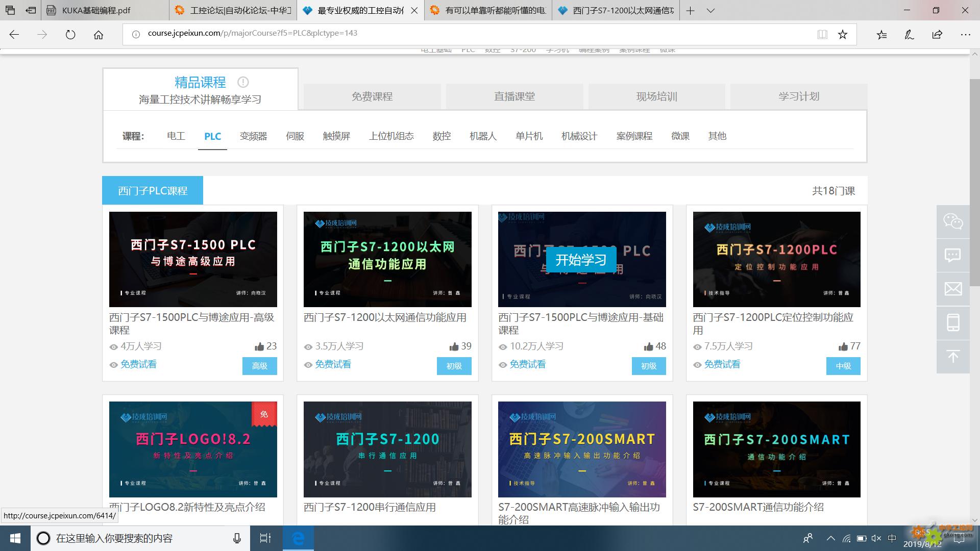Click the browser forward arrow
The image size is (980, 551).
pyautogui.click(x=42, y=35)
